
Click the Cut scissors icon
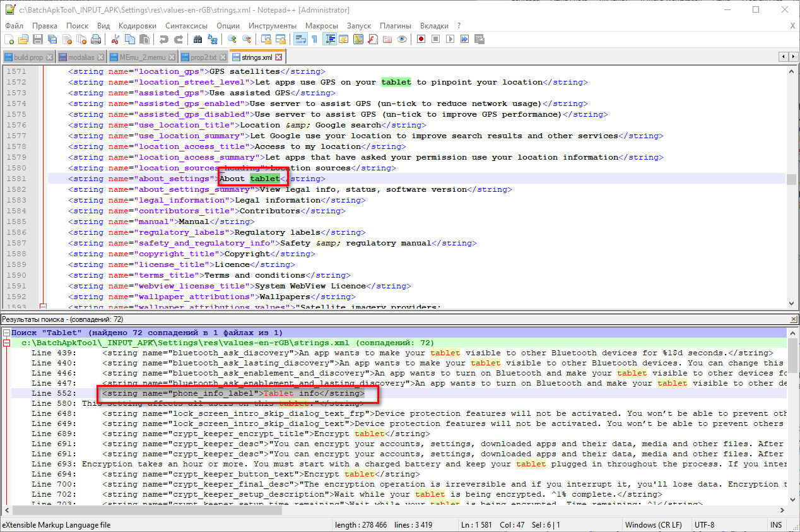[x=115, y=39]
